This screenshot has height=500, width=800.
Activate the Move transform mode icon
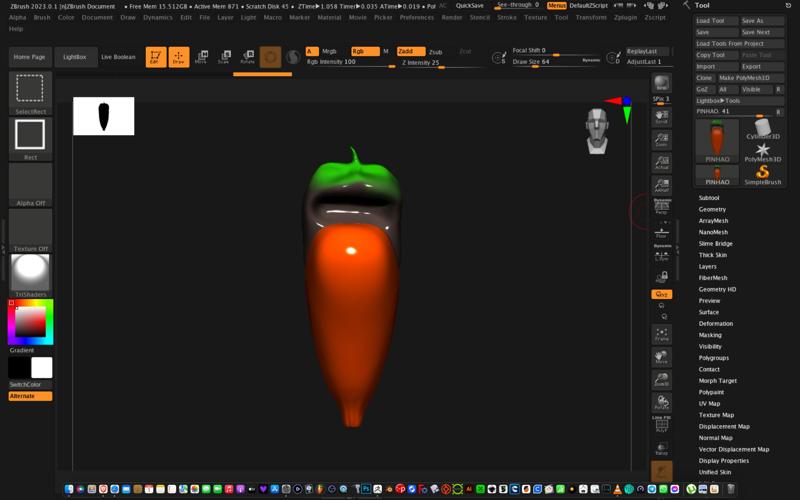(x=202, y=57)
